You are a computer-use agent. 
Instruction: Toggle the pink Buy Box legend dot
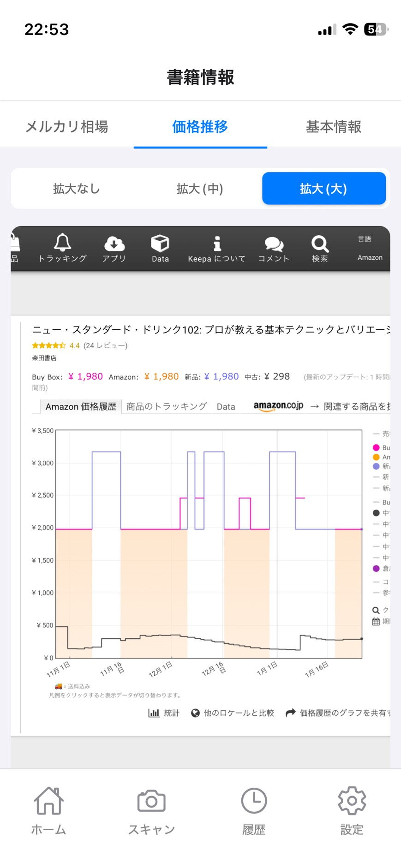(x=376, y=447)
